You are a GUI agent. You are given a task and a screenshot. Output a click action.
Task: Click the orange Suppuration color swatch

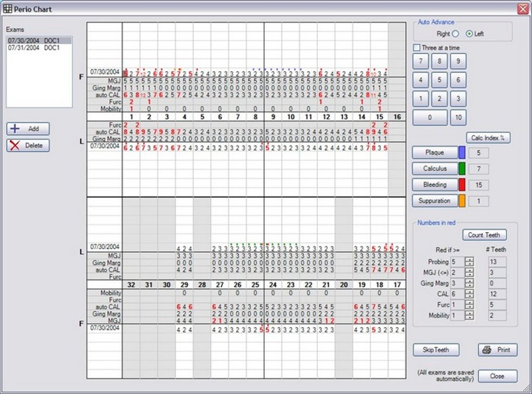tap(462, 201)
